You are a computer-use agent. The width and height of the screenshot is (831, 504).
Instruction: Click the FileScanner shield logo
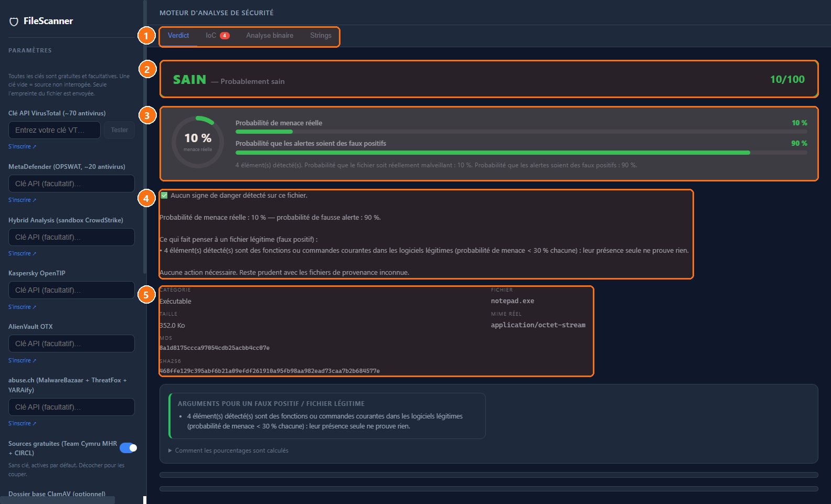[14, 22]
